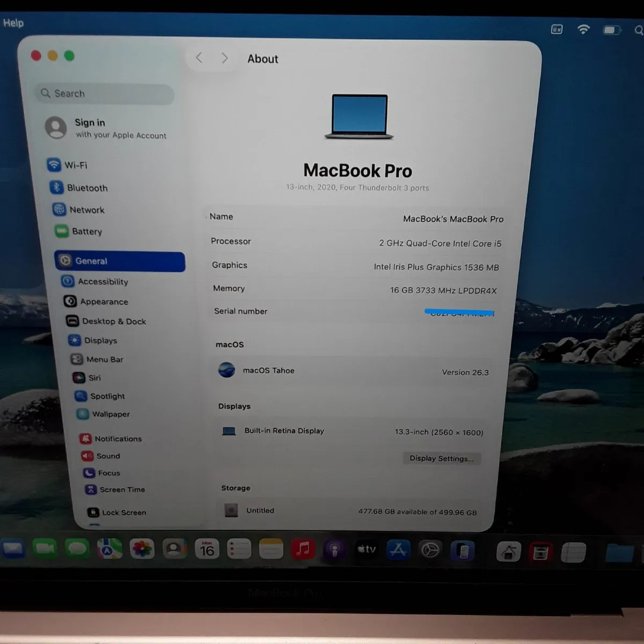The width and height of the screenshot is (644, 644).
Task: Open Sound settings in the sidebar
Action: click(x=108, y=456)
